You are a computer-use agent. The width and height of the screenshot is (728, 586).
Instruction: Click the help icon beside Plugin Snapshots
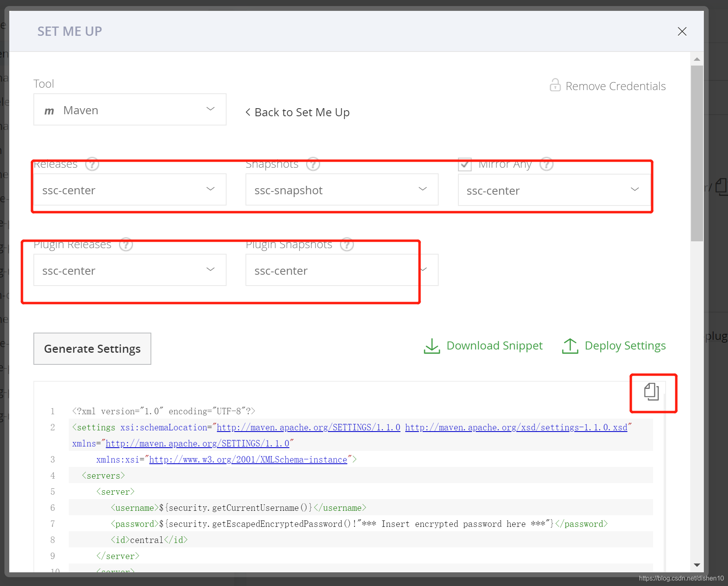347,245
